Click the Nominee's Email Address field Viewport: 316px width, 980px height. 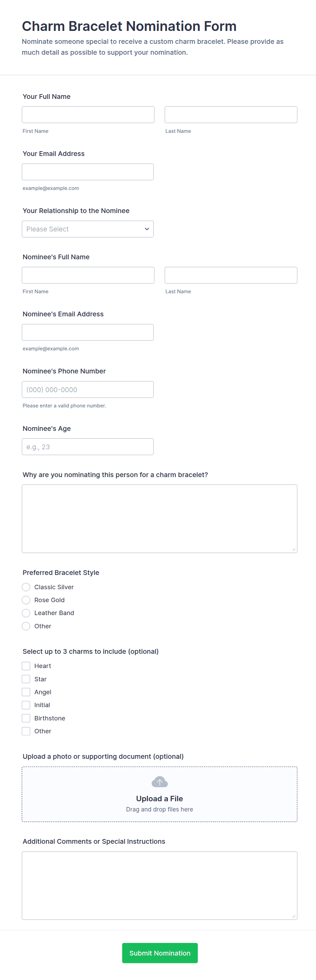(87, 332)
